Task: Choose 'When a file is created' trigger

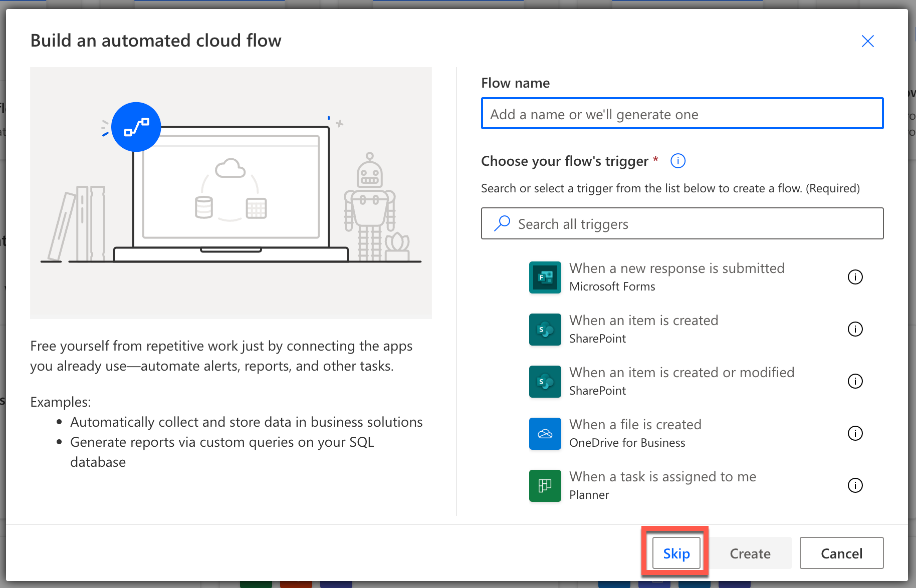Action: [x=635, y=425]
